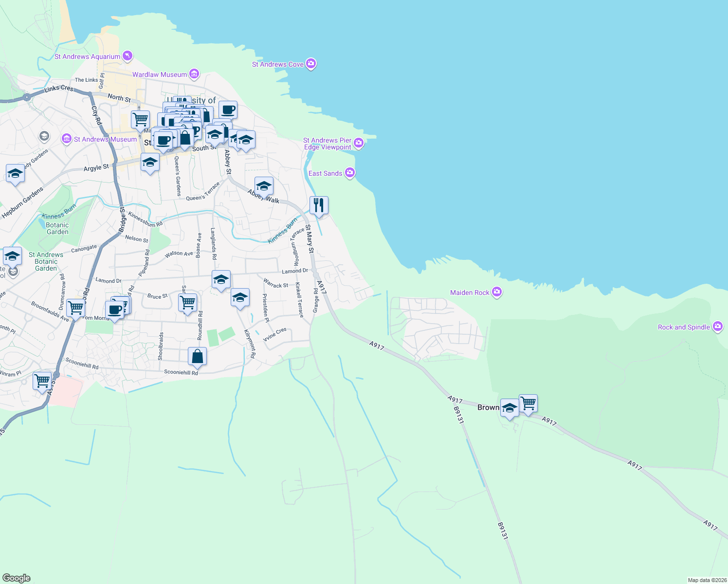Viewport: 728px width, 584px height.
Task: Select the Kinnessburn Rd label
Action: click(x=145, y=219)
